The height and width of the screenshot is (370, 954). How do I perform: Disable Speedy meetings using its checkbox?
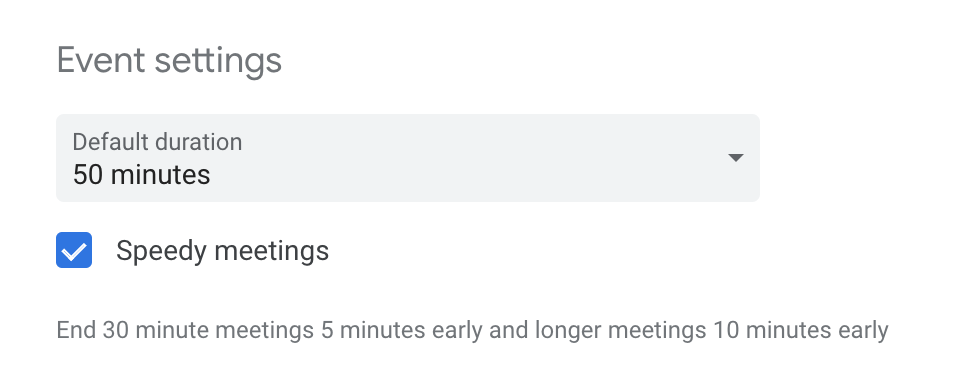point(74,250)
